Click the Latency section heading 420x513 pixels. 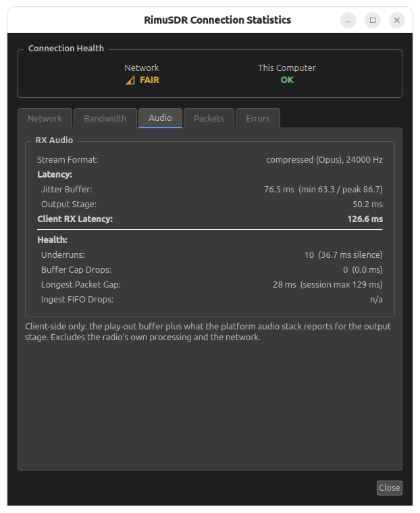tap(55, 174)
